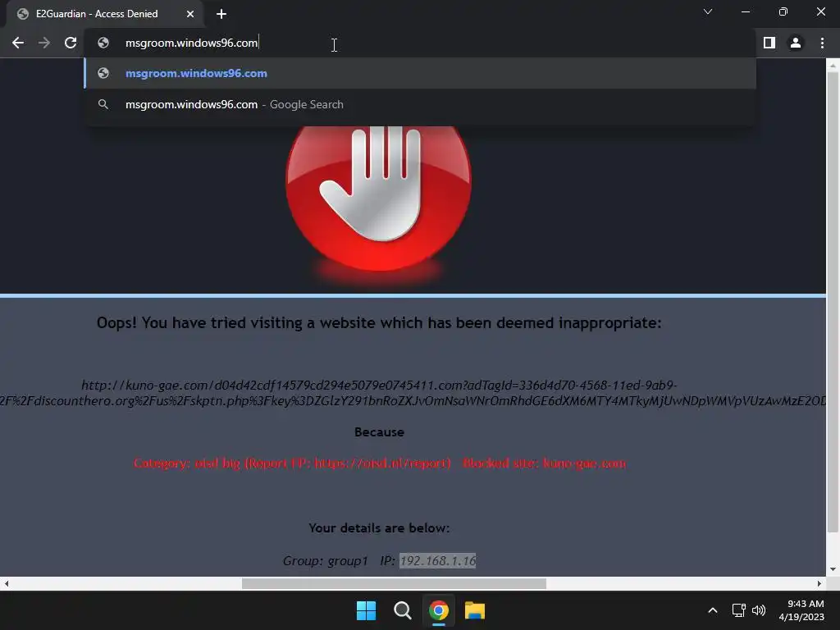Click the horizontal scrollbar left arrow
Viewport: 840px width, 630px height.
[7, 583]
